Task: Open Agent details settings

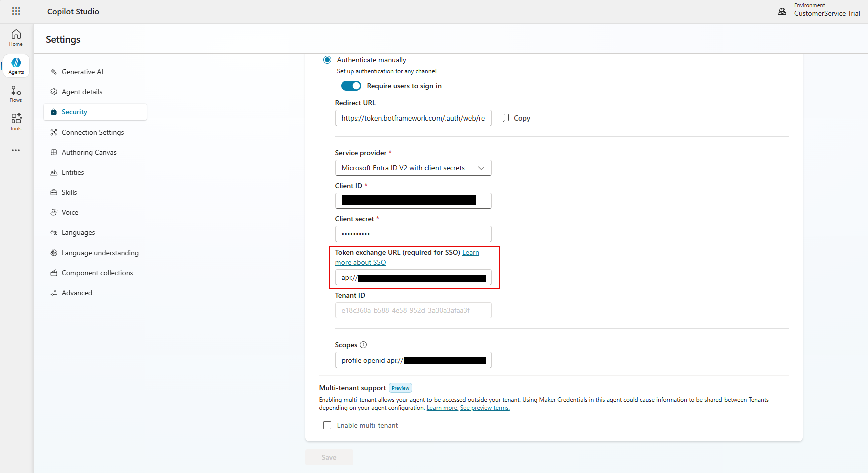Action: pos(95,92)
